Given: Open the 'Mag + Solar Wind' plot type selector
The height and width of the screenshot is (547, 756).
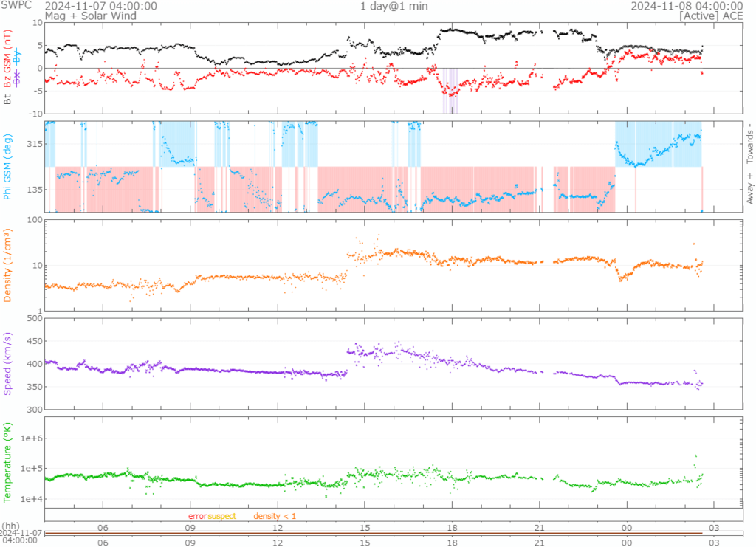Looking at the screenshot, I should coord(86,16).
